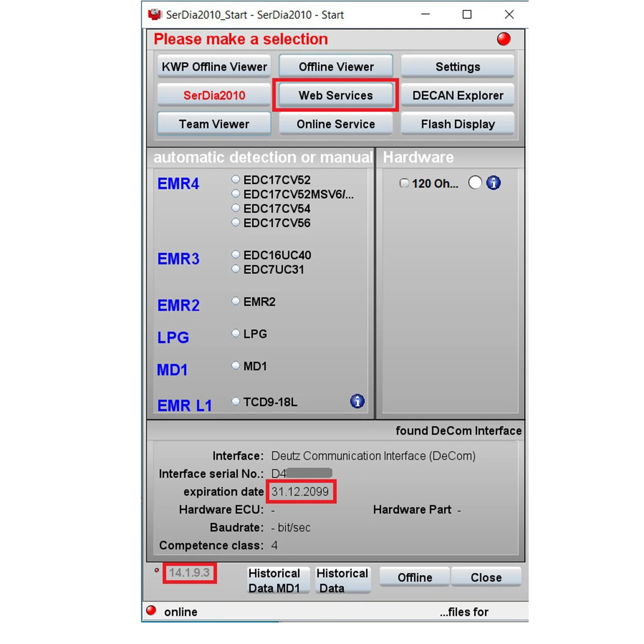The image size is (644, 644).
Task: Open Flash Display
Action: click(x=458, y=124)
